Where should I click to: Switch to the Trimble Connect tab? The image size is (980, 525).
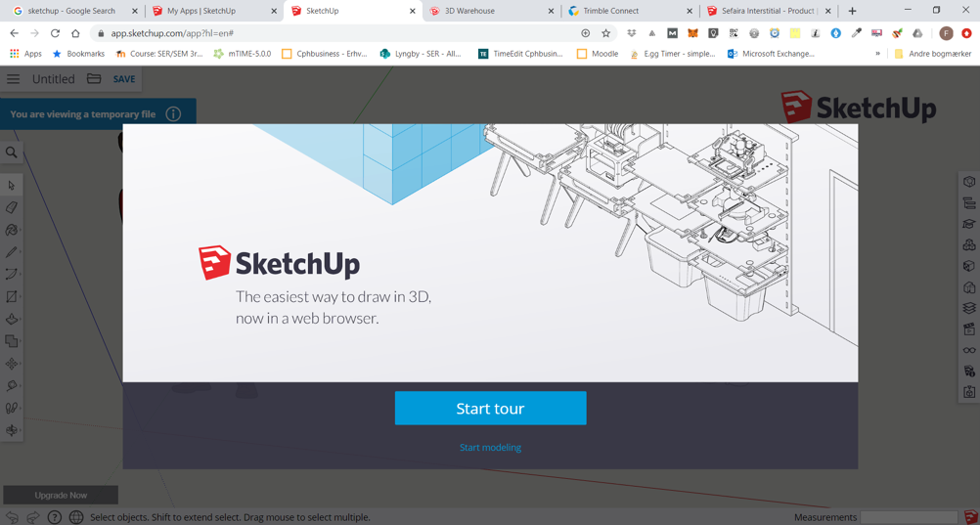(630, 11)
